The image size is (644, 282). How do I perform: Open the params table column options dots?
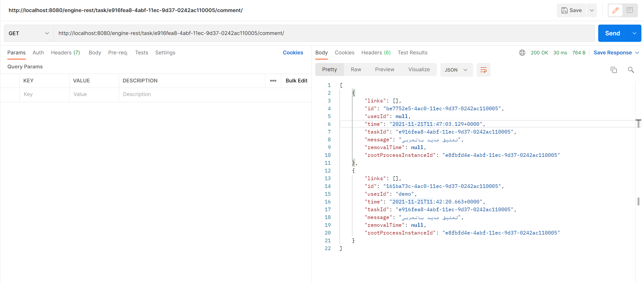(273, 81)
